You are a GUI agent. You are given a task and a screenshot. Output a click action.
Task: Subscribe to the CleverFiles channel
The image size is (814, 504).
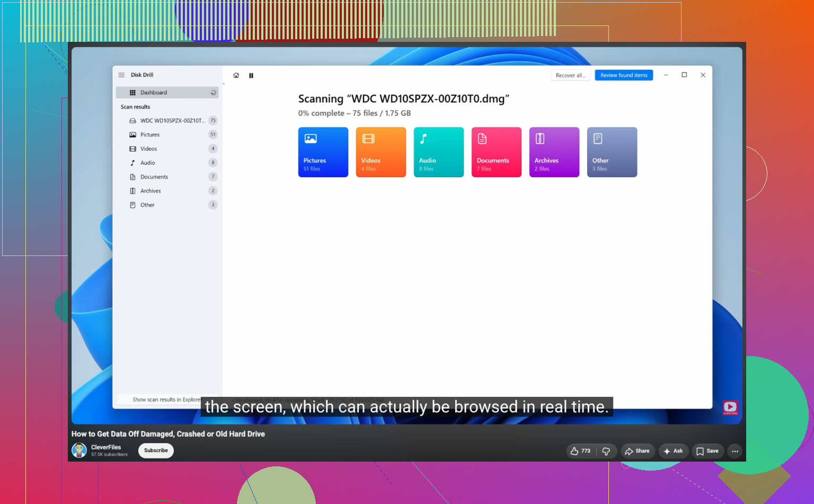tap(156, 450)
